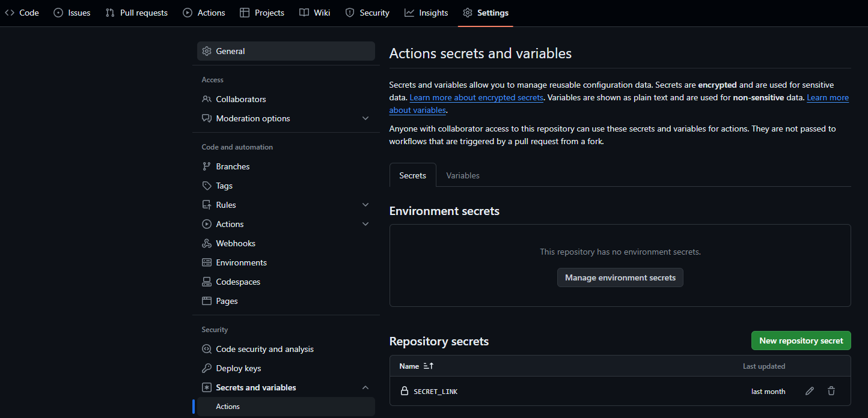Click the Codespaces icon
This screenshot has height=418, width=868.
pyautogui.click(x=207, y=282)
